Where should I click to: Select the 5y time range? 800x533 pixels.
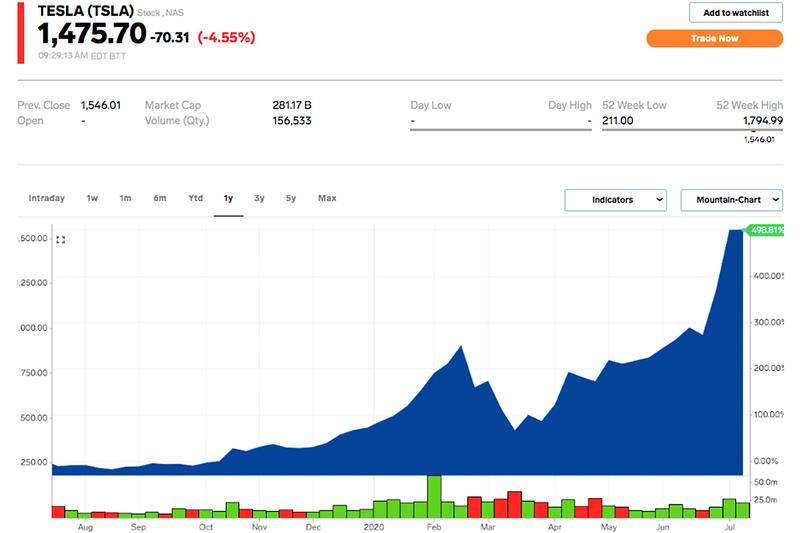click(x=291, y=198)
